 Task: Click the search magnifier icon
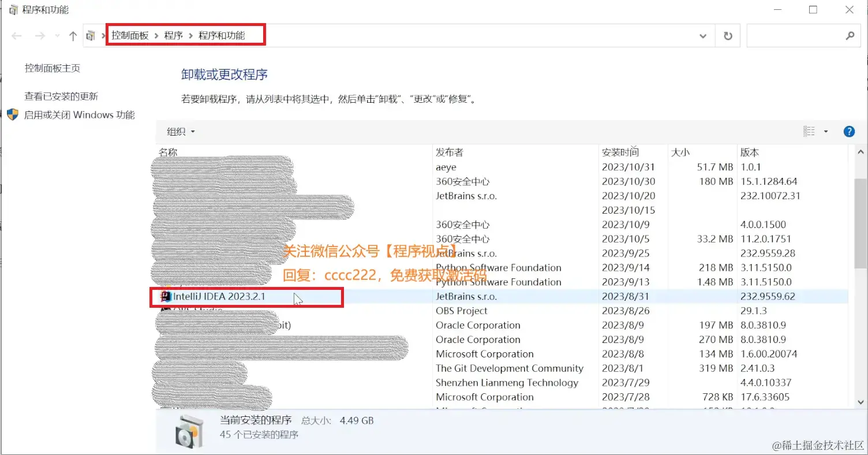[850, 36]
